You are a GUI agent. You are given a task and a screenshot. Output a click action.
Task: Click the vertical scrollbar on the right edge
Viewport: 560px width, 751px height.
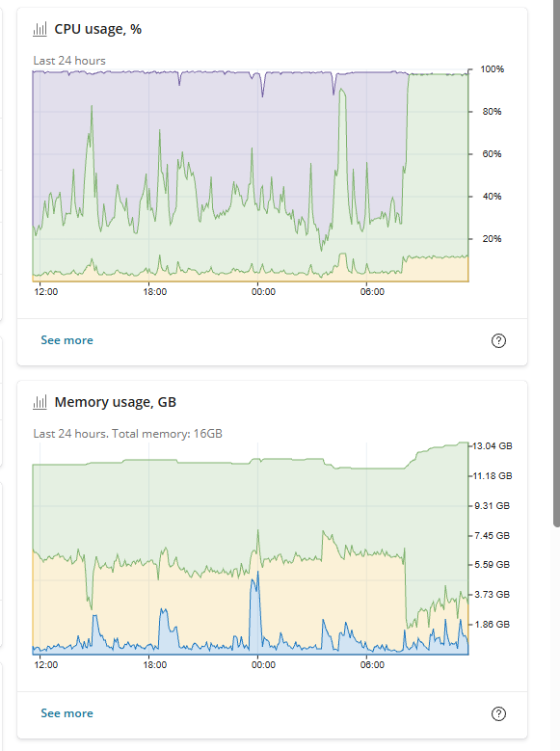[556, 263]
